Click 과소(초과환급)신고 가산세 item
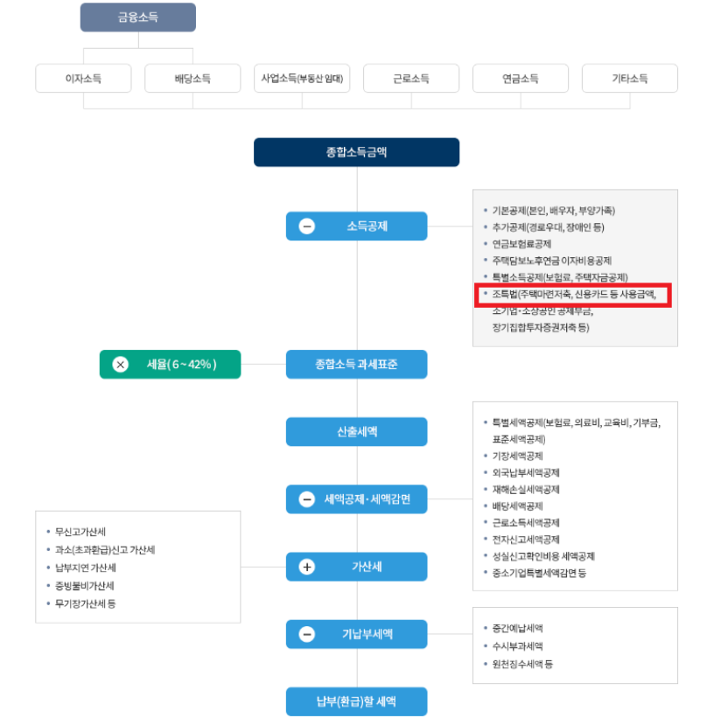Image resolution: width=728 pixels, height=718 pixels. click(x=105, y=550)
